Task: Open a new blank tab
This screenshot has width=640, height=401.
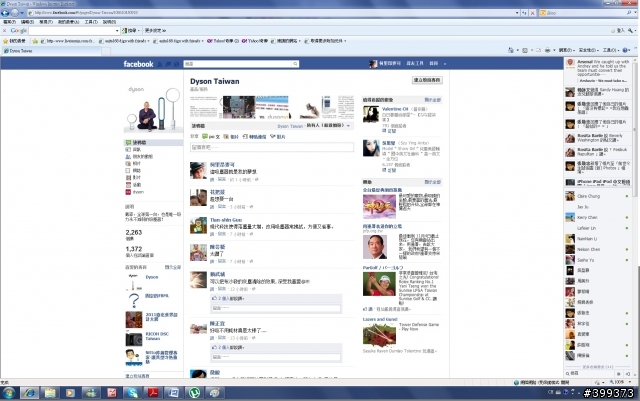Action: tap(106, 51)
